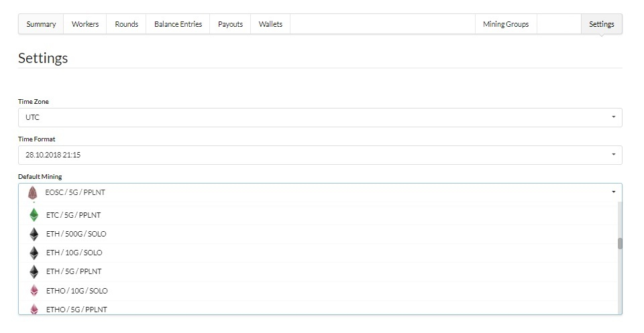
Task: Click the Default Mining dropdown arrow
Action: (x=614, y=192)
